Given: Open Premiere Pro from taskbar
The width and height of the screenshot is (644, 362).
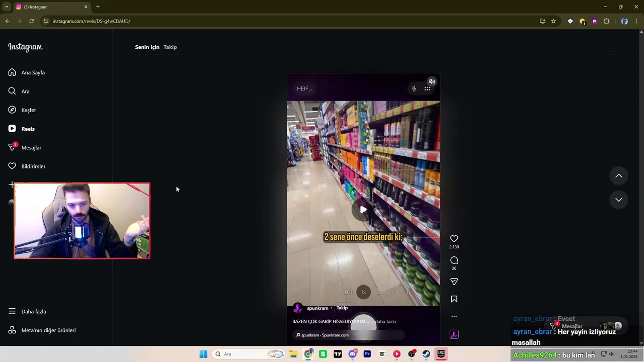Looking at the screenshot, I should point(367,354).
